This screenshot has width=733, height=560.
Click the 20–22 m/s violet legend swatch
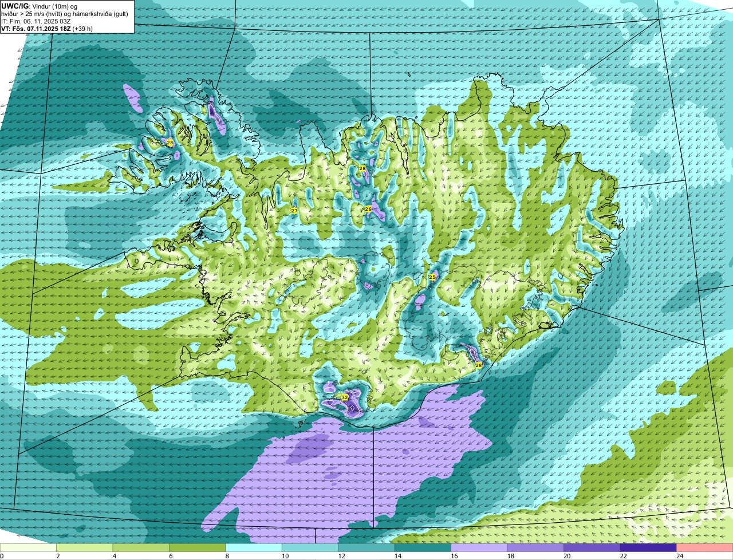coord(592,547)
